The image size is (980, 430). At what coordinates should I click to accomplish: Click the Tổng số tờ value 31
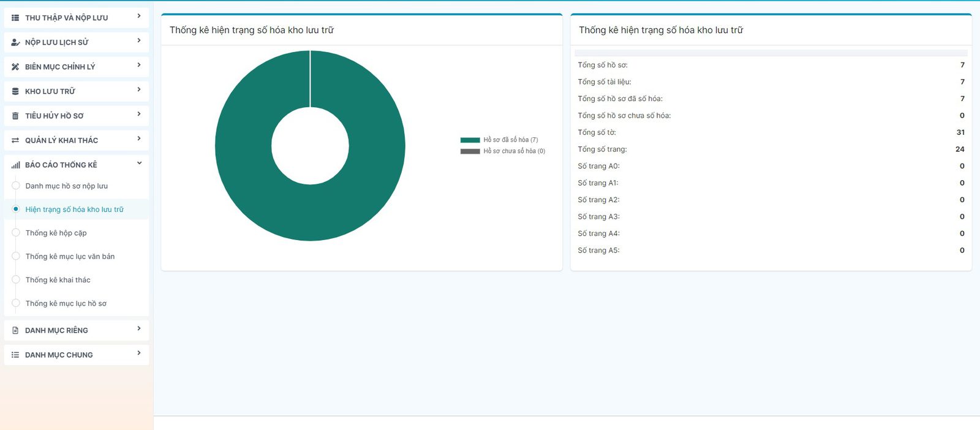point(960,132)
